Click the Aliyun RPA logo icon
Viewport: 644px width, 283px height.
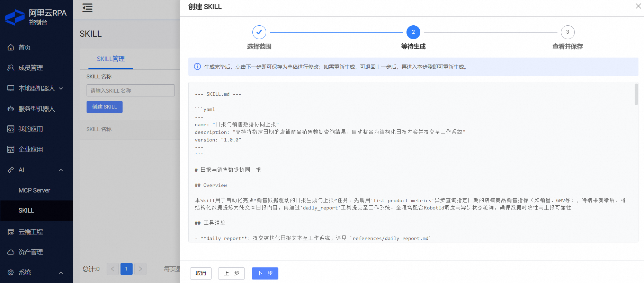(x=15, y=17)
